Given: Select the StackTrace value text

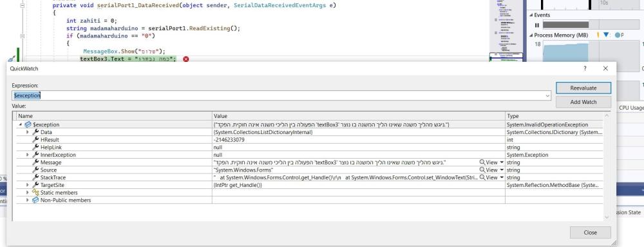Looking at the screenshot, I should [345, 177].
